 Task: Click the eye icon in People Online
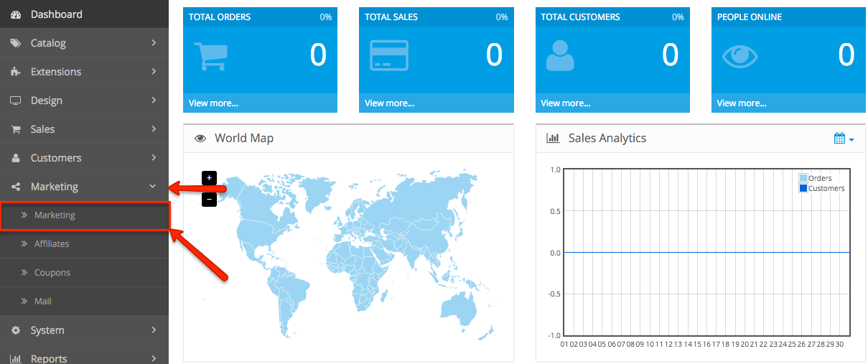739,56
